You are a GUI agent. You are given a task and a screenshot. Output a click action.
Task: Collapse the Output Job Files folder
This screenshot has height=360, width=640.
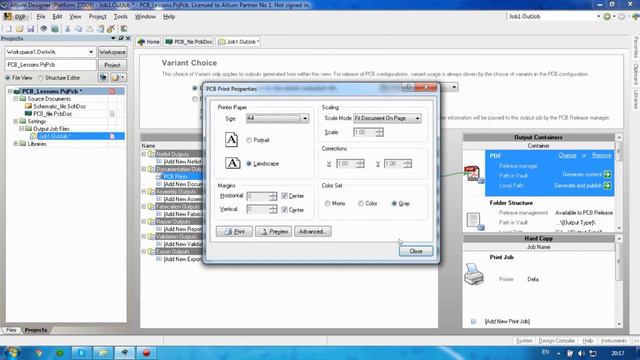point(22,129)
